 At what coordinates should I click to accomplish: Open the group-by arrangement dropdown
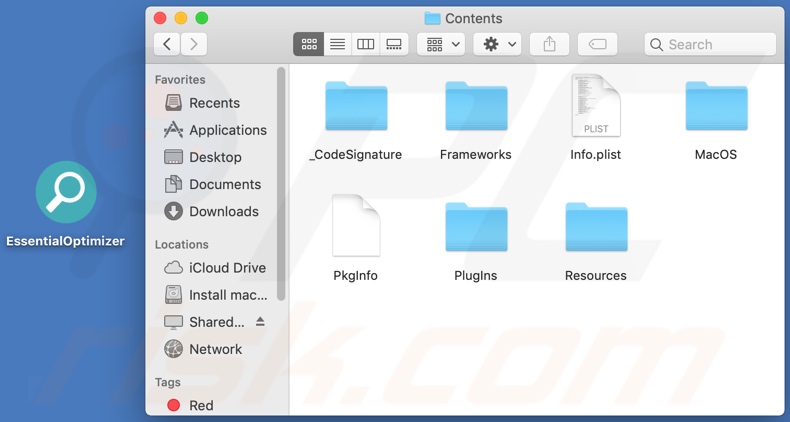[x=441, y=44]
